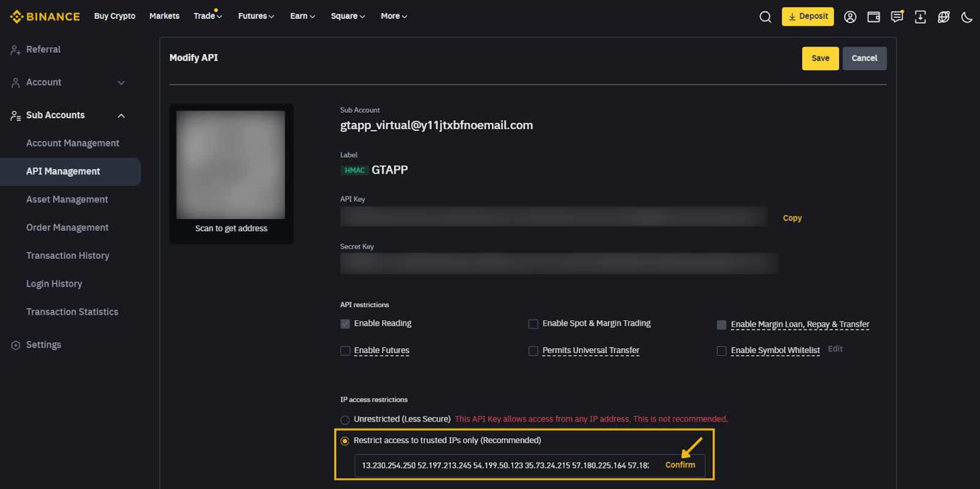
Task: Click the blurred QR code thumbnail
Action: pyautogui.click(x=231, y=165)
